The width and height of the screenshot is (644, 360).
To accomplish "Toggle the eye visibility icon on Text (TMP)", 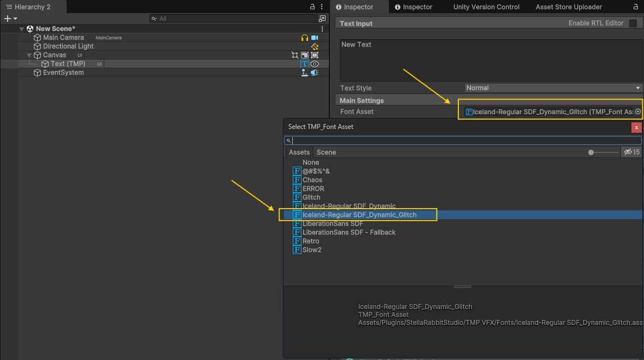I will [315, 64].
